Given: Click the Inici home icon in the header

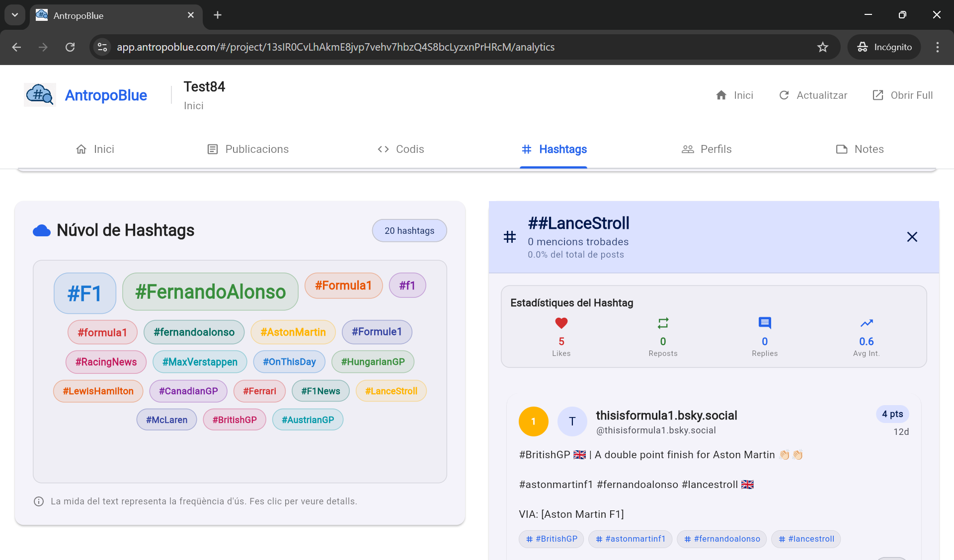Looking at the screenshot, I should coord(721,95).
